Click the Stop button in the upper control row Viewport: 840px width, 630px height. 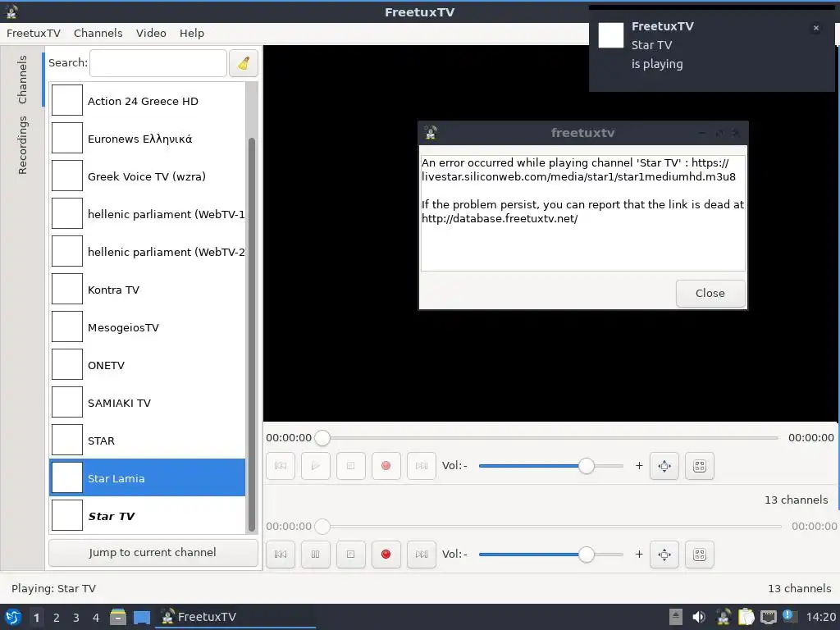[x=351, y=466]
